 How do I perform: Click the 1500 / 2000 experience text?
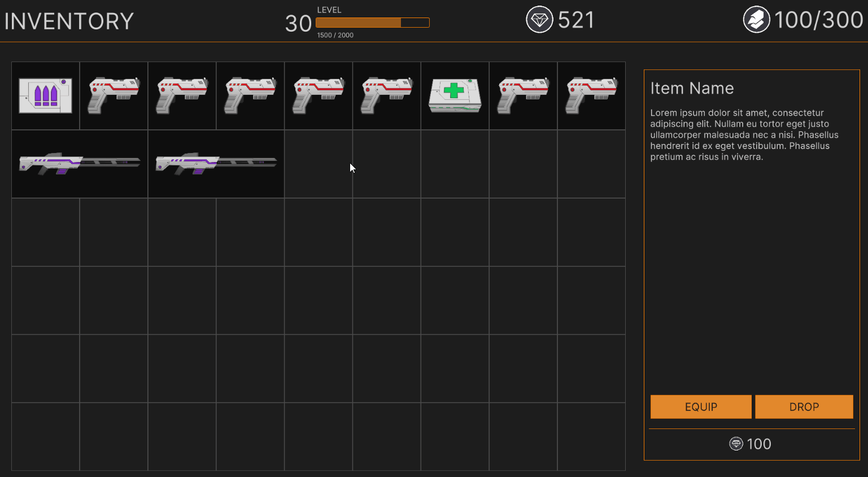[335, 35]
